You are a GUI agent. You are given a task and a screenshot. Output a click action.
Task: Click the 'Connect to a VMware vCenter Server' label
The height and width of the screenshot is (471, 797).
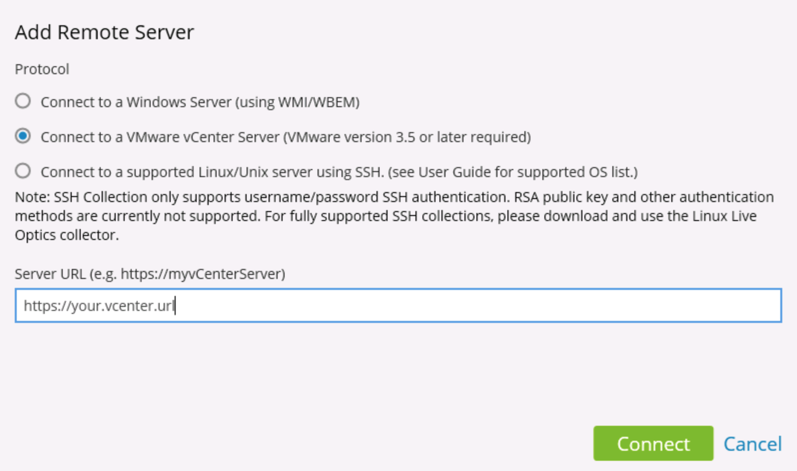coord(160,137)
